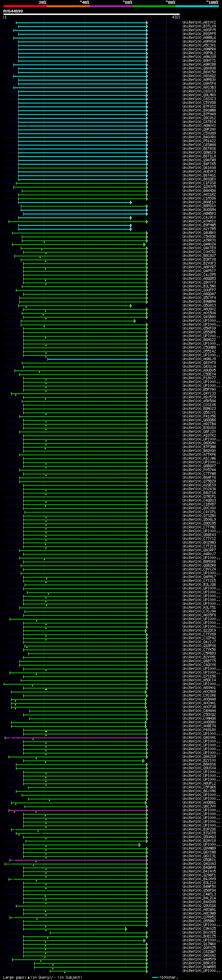This screenshot has height=980, width=222.
Task: Click the orange ~40% legend segment
Action: (68, 6)
